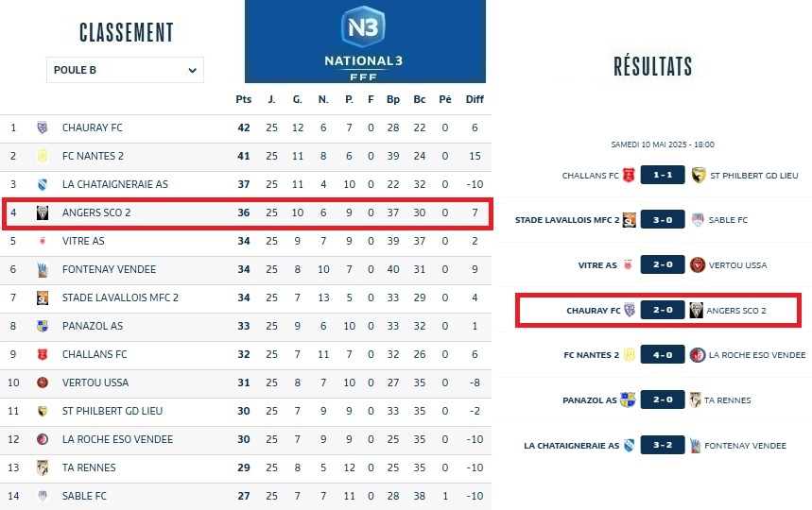The height and width of the screenshot is (510, 812).
Task: Click the Vertou USSA logo in standings
Action: [x=43, y=382]
